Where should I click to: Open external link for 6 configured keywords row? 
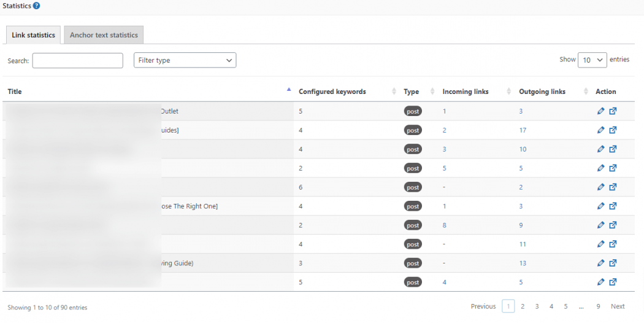[613, 187]
